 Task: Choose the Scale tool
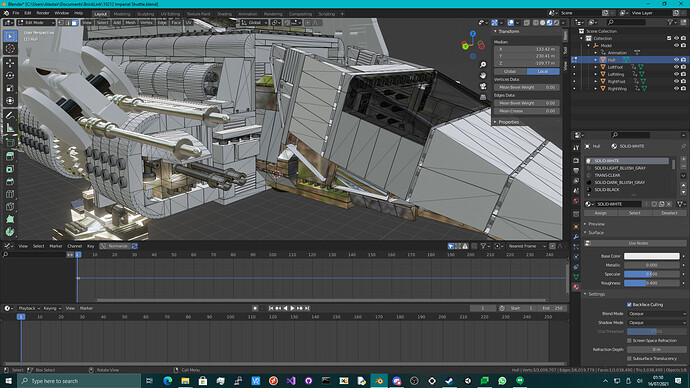pyautogui.click(x=10, y=88)
